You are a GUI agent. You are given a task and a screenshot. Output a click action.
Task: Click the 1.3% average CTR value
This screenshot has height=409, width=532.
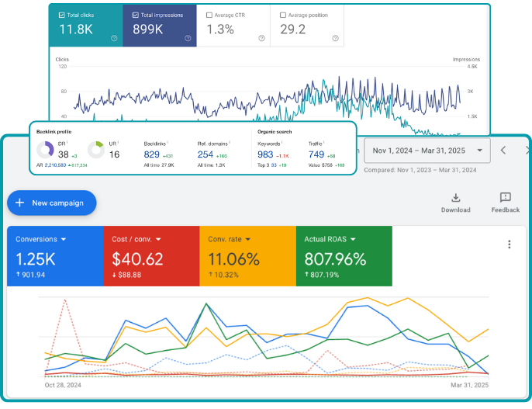220,29
